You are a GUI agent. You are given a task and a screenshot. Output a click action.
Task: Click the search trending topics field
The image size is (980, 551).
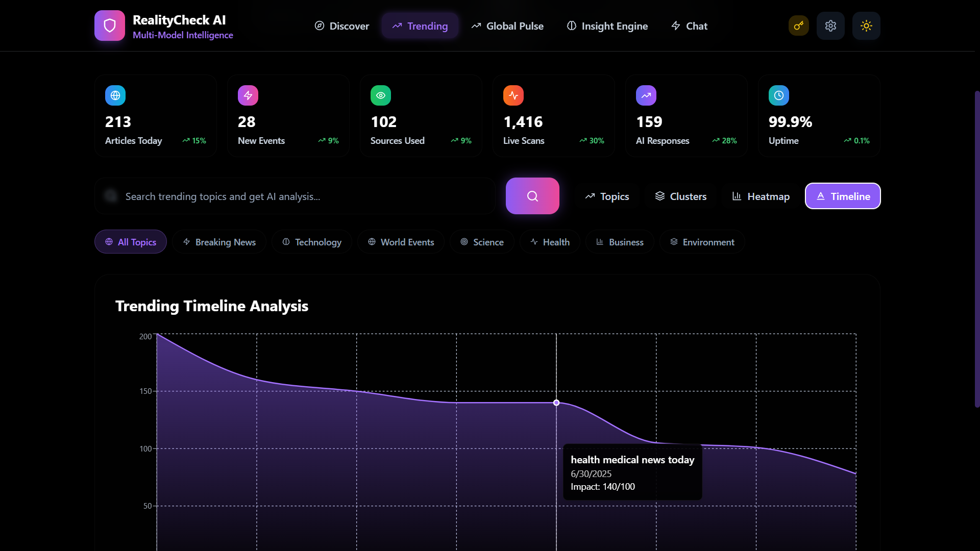click(295, 196)
